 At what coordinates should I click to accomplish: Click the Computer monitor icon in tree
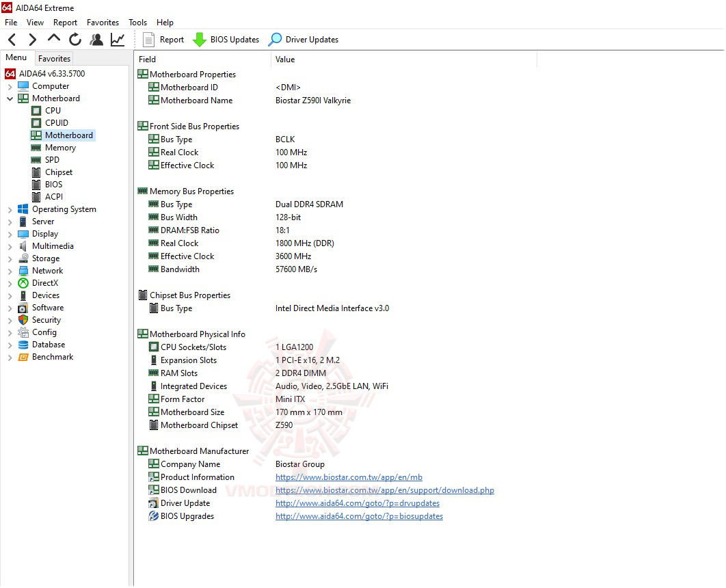pyautogui.click(x=23, y=86)
